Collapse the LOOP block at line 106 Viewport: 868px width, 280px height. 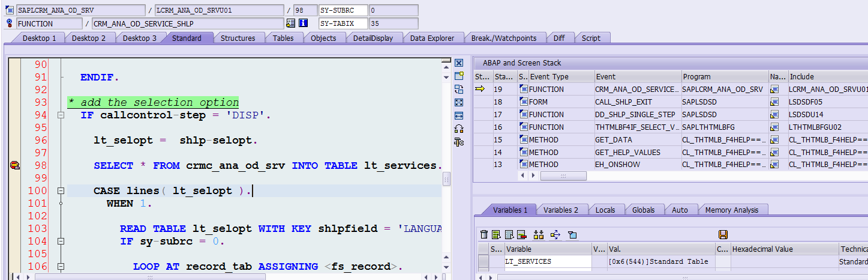pyautogui.click(x=61, y=266)
